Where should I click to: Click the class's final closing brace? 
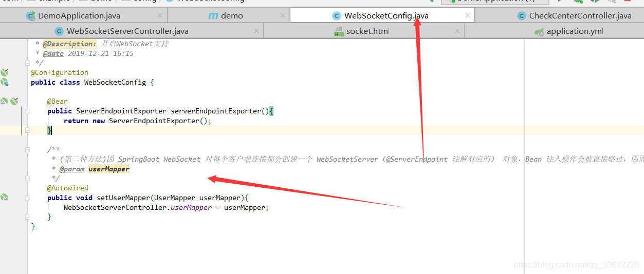click(x=33, y=226)
